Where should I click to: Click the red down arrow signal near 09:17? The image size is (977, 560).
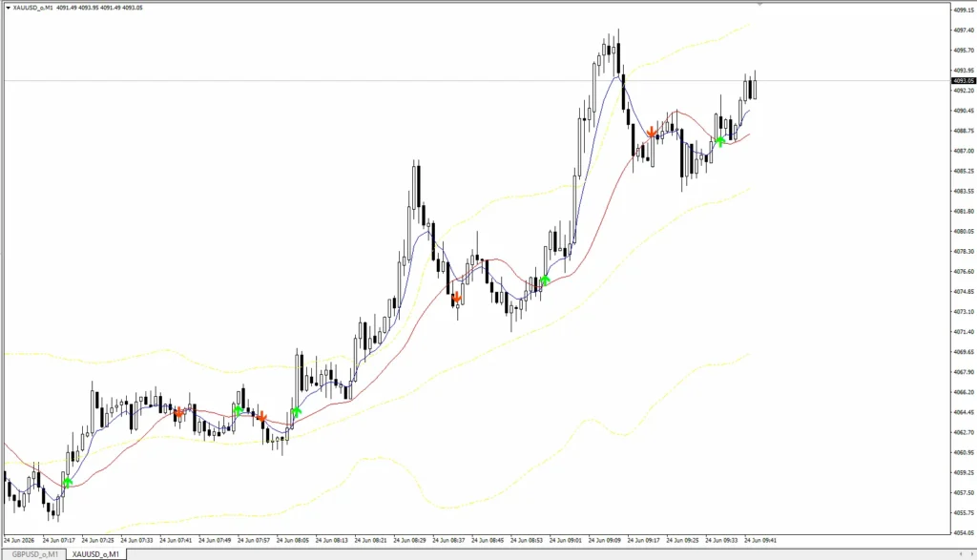[651, 132]
